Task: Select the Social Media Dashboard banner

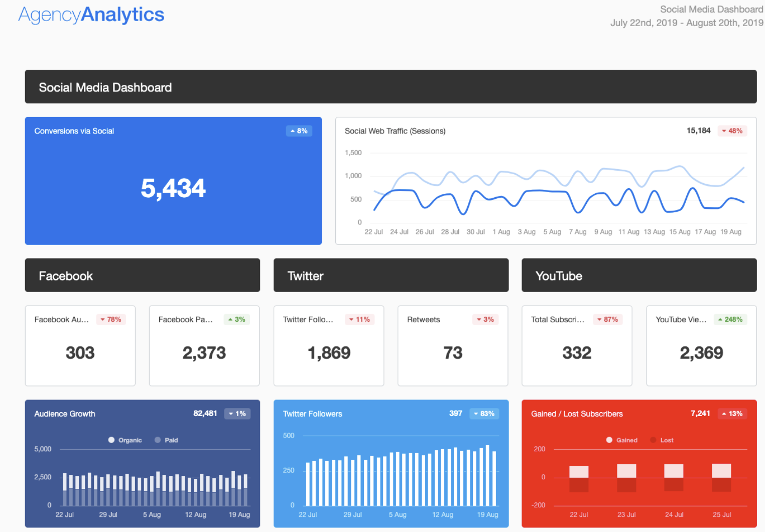Action: (x=391, y=86)
